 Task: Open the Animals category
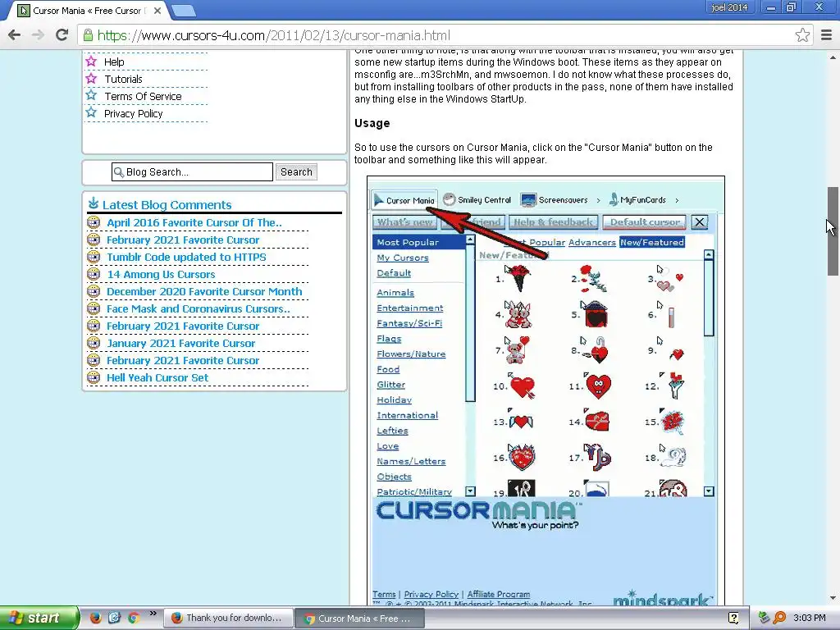(x=395, y=293)
